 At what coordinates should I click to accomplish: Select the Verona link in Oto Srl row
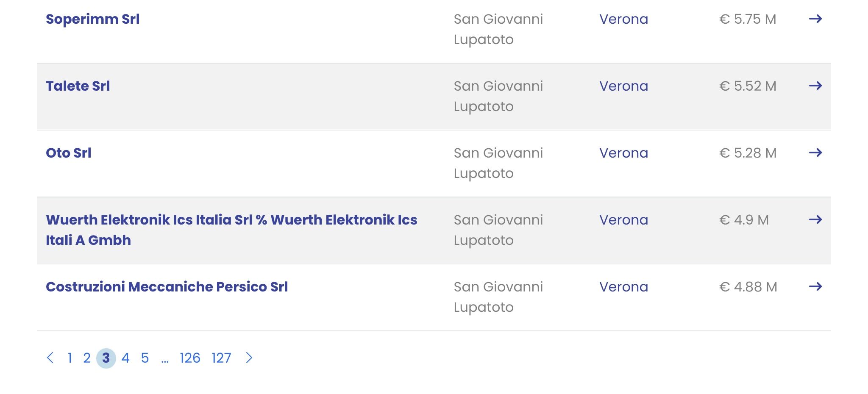624,153
